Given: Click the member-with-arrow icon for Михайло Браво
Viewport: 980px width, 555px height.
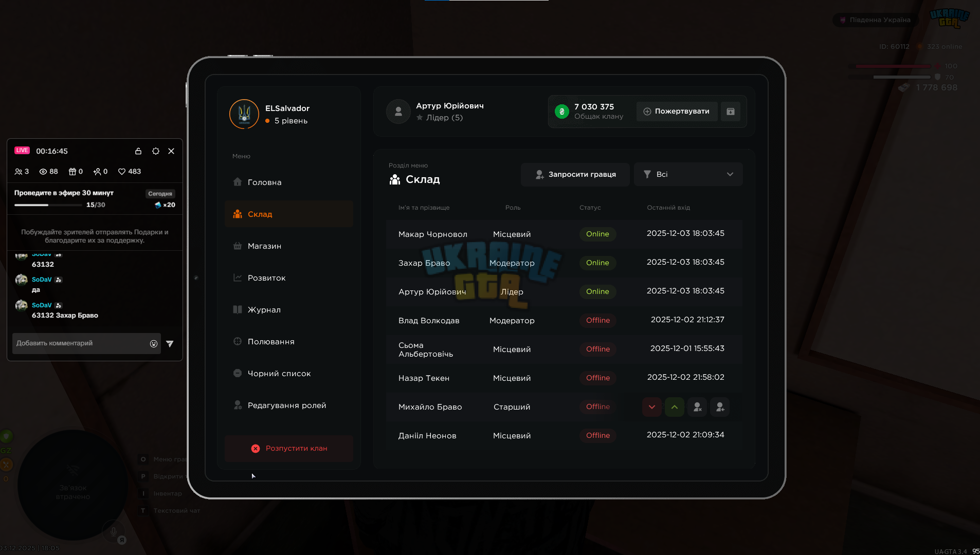Looking at the screenshot, I should pyautogui.click(x=720, y=407).
